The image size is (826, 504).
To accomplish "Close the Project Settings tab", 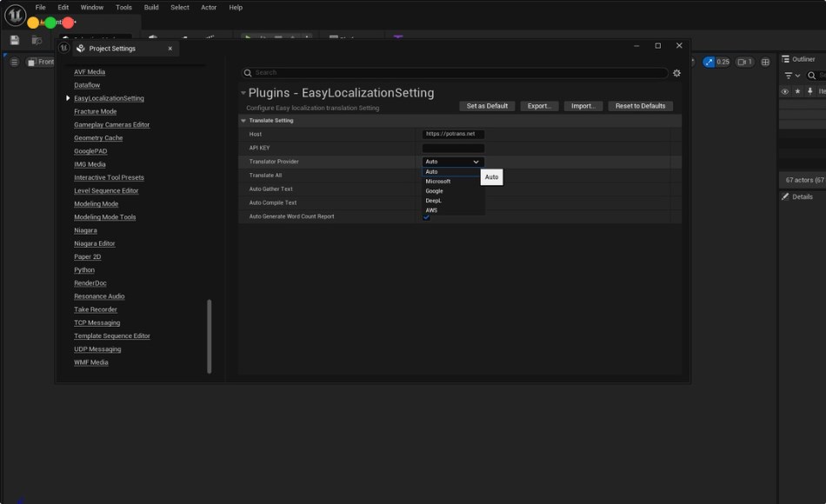I will coord(170,49).
